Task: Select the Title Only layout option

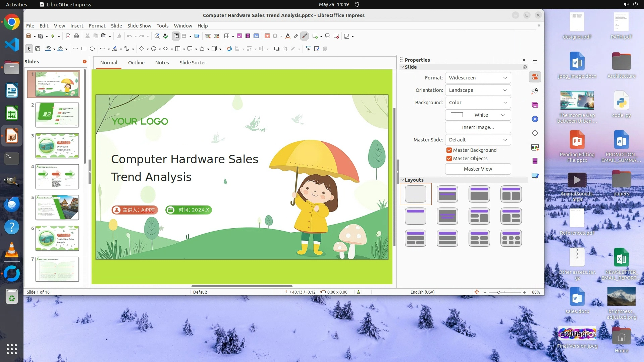Action: 415,216
